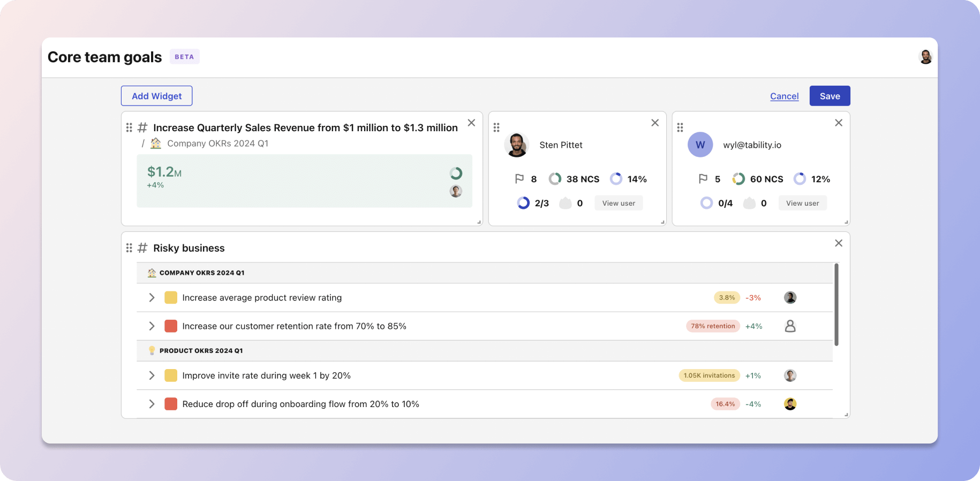Click the 1.05K invitations badge

(x=709, y=375)
